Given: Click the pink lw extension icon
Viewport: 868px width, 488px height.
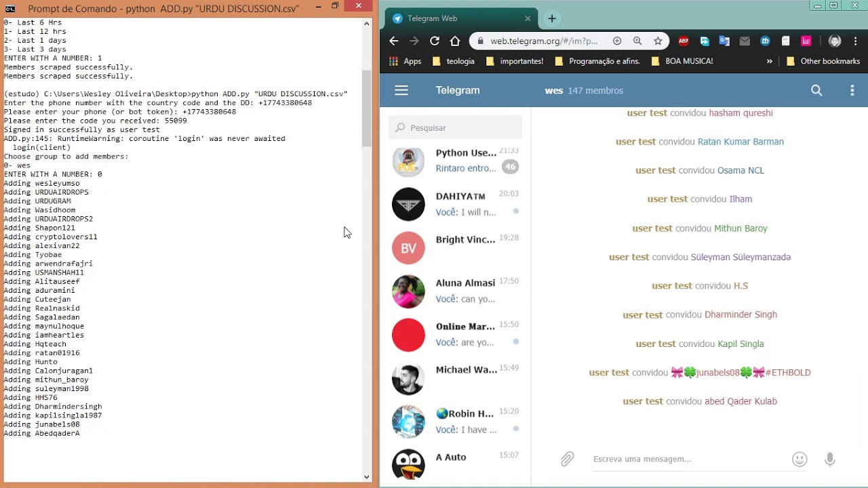Looking at the screenshot, I should pos(806,41).
